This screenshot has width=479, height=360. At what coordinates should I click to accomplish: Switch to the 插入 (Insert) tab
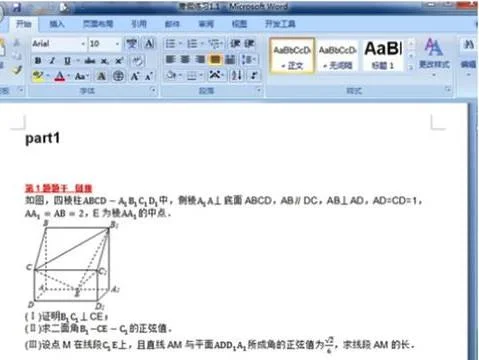[x=56, y=24]
